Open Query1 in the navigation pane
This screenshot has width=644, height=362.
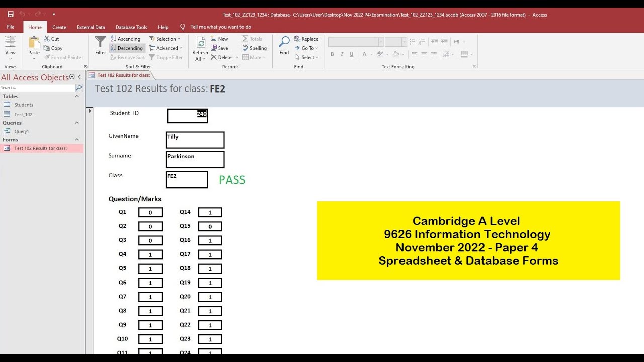22,131
